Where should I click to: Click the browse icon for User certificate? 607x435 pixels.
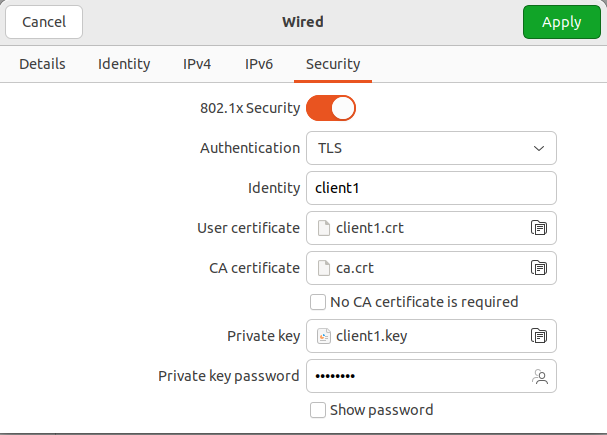click(x=538, y=228)
